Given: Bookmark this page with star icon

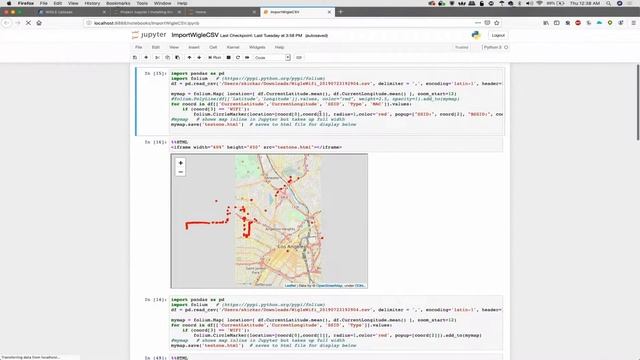Looking at the screenshot, I should pos(497,23).
